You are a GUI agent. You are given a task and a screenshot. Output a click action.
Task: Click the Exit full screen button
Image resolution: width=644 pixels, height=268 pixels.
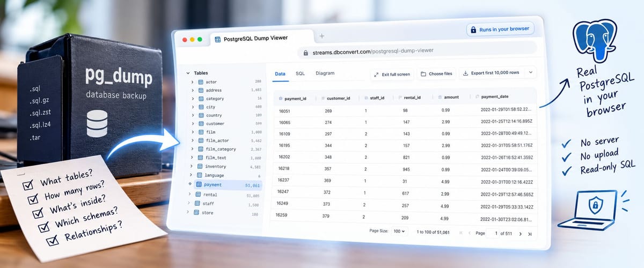[x=391, y=74]
